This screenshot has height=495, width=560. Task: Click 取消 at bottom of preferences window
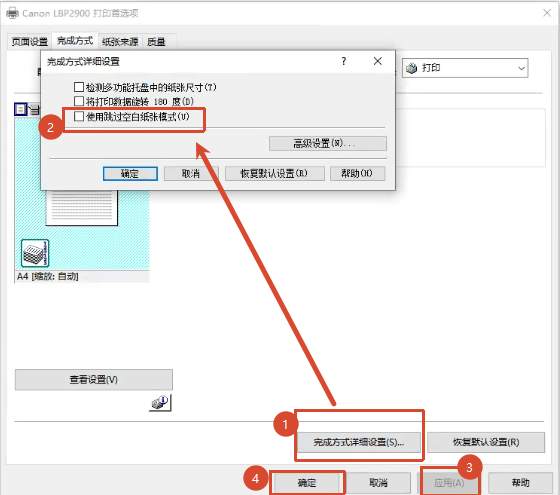point(378,483)
